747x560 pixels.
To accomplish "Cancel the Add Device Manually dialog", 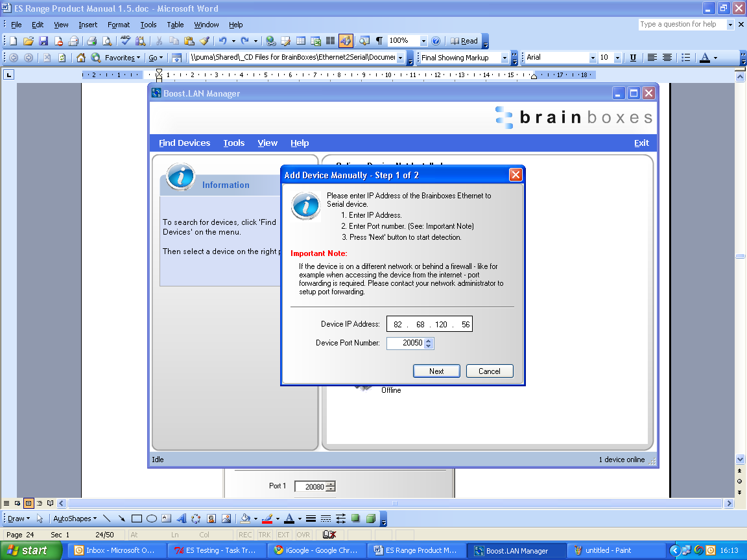I will pyautogui.click(x=490, y=371).
